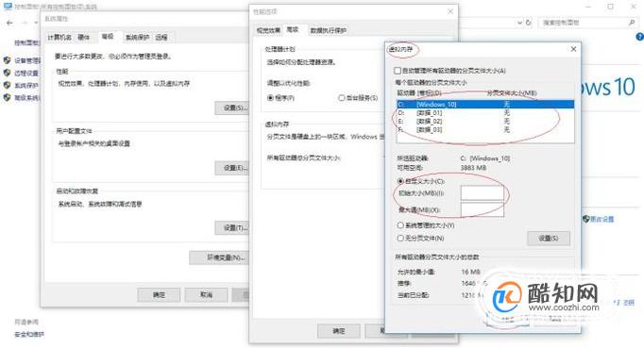Click the 最大值(MB) input field
This screenshot has height=348, width=644.
[483, 209]
